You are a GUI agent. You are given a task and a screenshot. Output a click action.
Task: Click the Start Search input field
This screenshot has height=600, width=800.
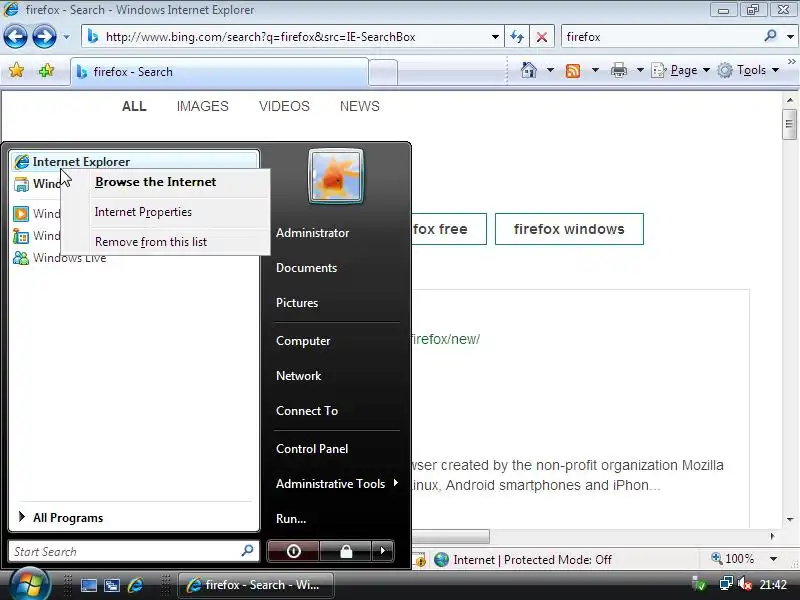point(133,551)
